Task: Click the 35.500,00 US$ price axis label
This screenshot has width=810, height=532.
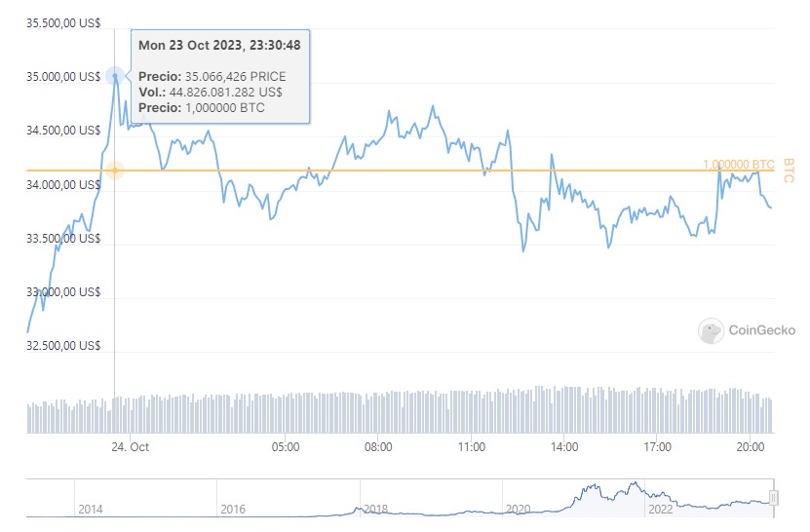Action: tap(63, 23)
